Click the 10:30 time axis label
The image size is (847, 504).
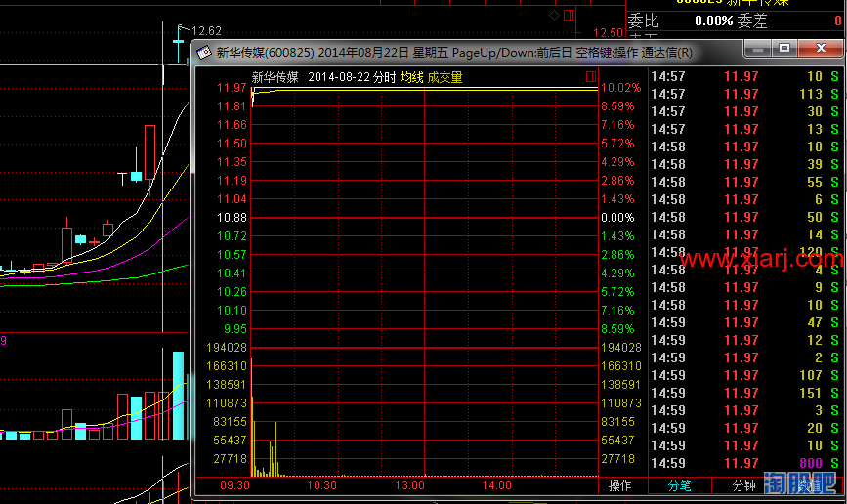(x=321, y=485)
